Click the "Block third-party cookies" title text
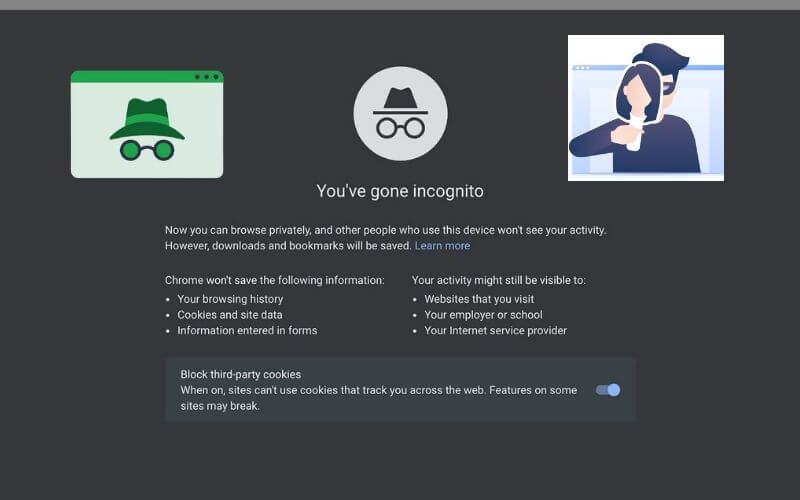800x500 pixels. pyautogui.click(x=240, y=375)
